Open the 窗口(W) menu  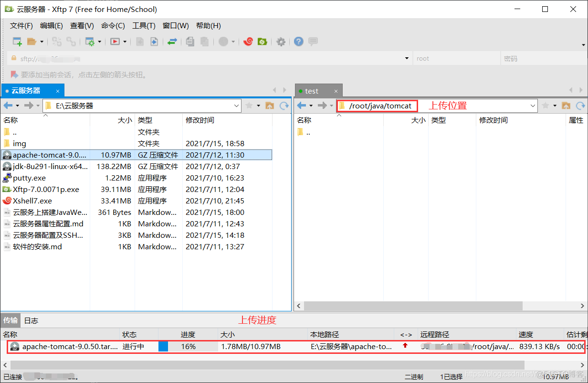tap(176, 26)
